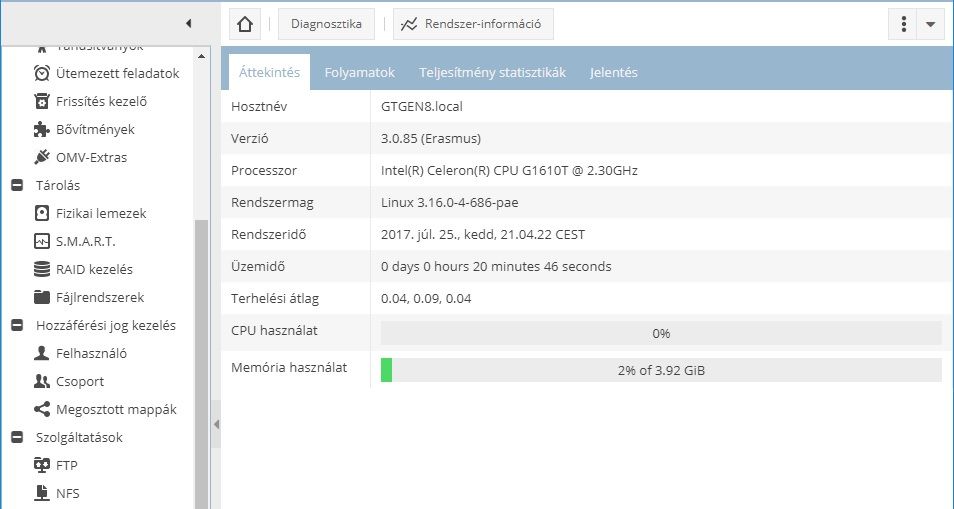
Task: Collapse the sidebar with the left arrow
Action: [x=189, y=23]
